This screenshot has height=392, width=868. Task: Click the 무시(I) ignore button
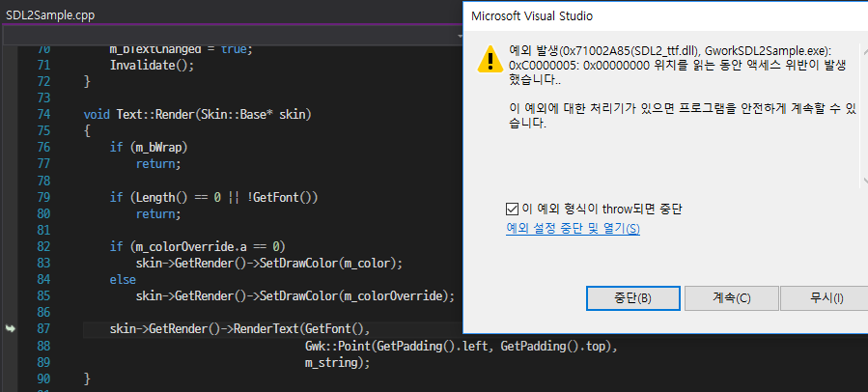825,298
